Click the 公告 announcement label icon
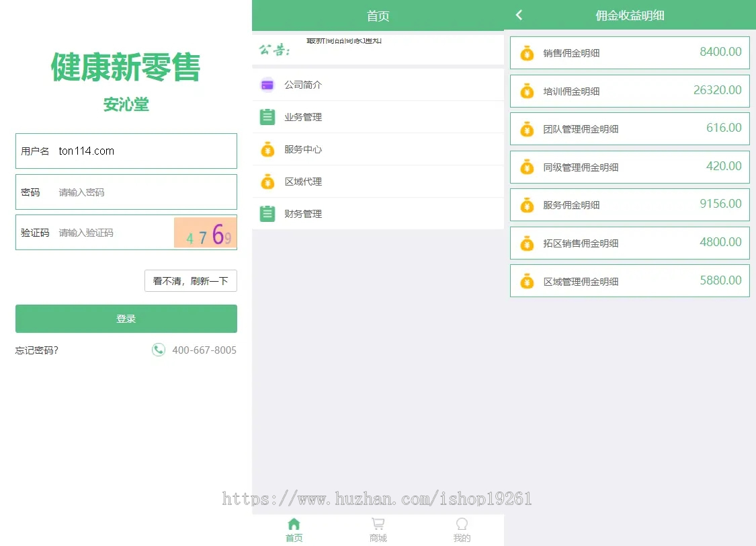The height and width of the screenshot is (546, 756). pos(274,50)
